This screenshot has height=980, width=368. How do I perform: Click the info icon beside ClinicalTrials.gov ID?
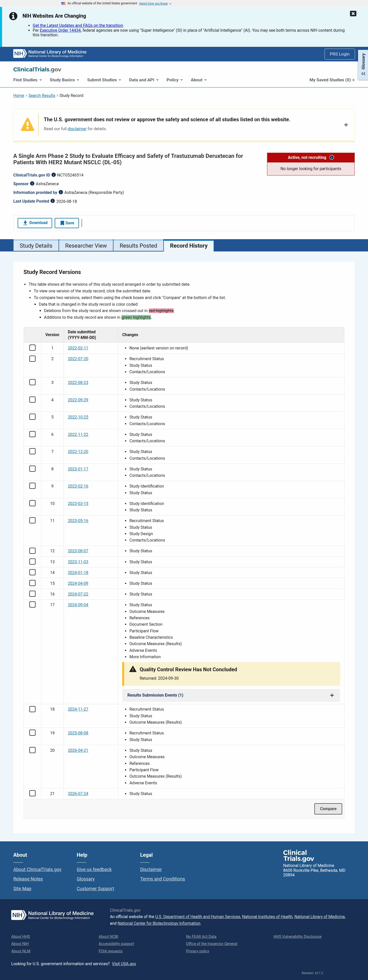point(54,175)
